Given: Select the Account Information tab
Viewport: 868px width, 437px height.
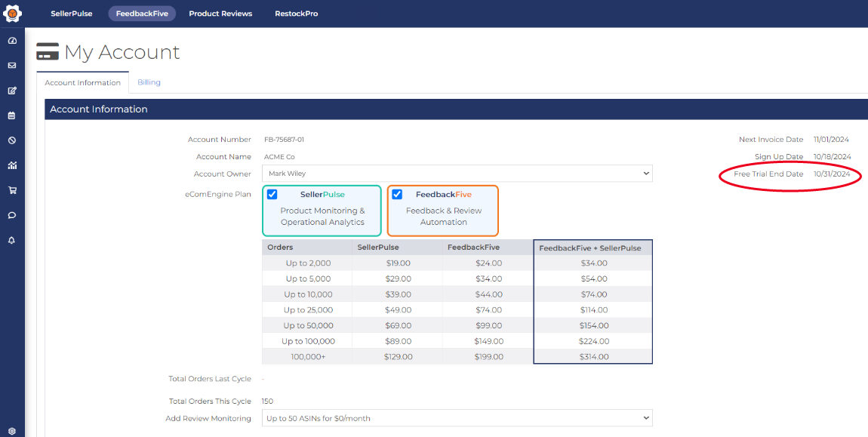Looking at the screenshot, I should [x=82, y=83].
